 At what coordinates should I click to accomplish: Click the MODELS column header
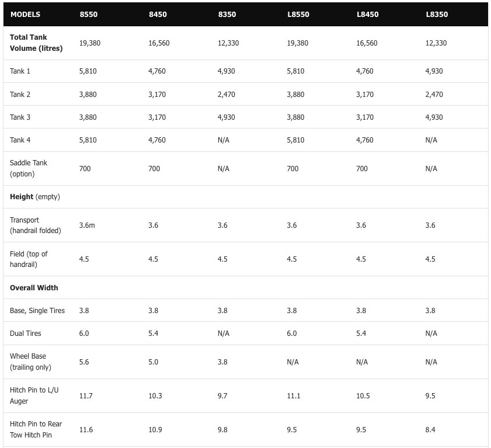tap(25, 15)
